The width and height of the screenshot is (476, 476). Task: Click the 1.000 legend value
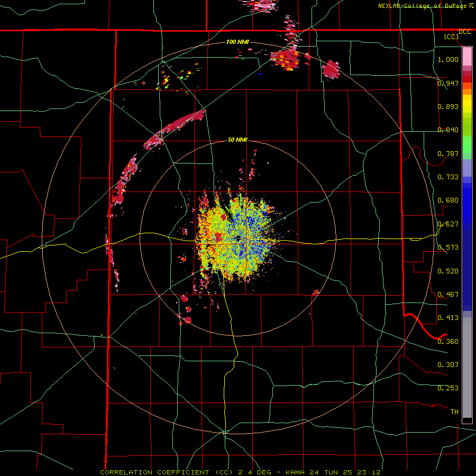pos(448,59)
